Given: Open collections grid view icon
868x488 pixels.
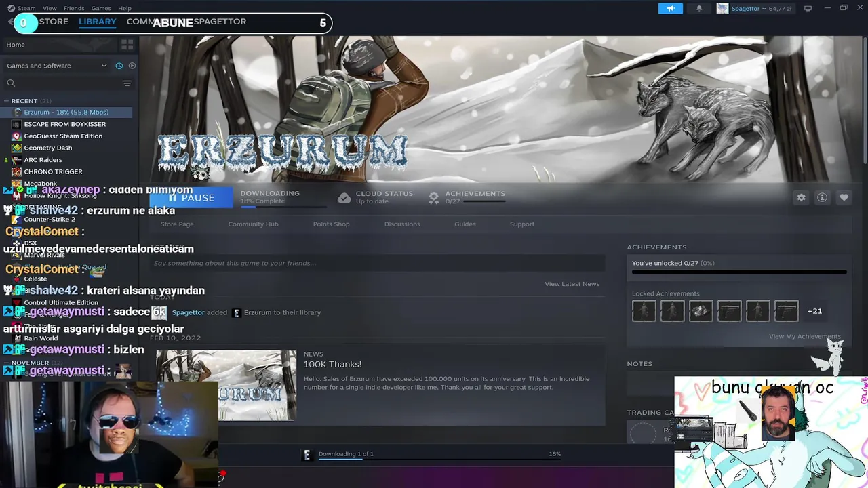Looking at the screenshot, I should 127,45.
